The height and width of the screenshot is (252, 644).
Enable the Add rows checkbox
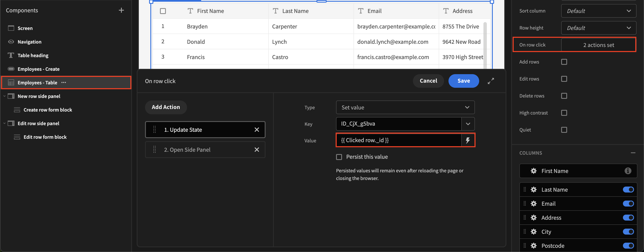pos(564,62)
